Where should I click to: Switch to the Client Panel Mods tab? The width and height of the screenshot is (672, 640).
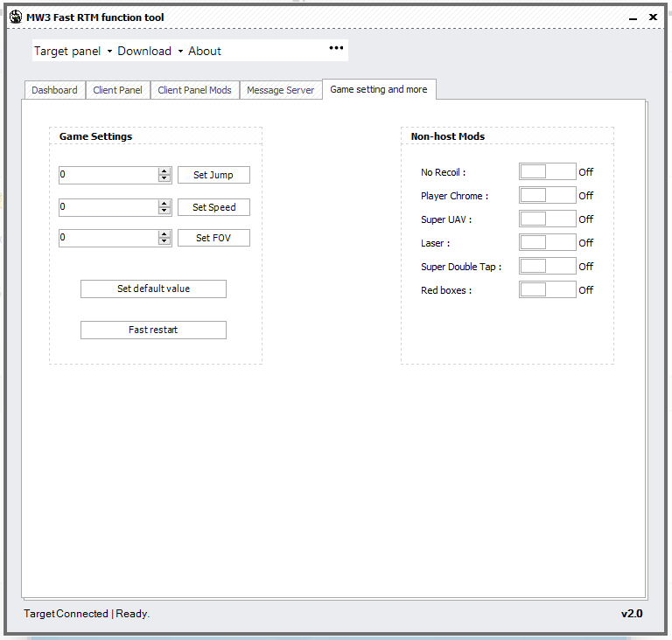(x=194, y=90)
